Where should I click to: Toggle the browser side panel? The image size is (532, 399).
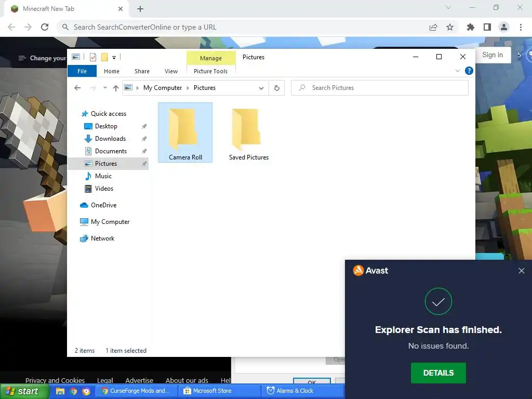click(487, 27)
